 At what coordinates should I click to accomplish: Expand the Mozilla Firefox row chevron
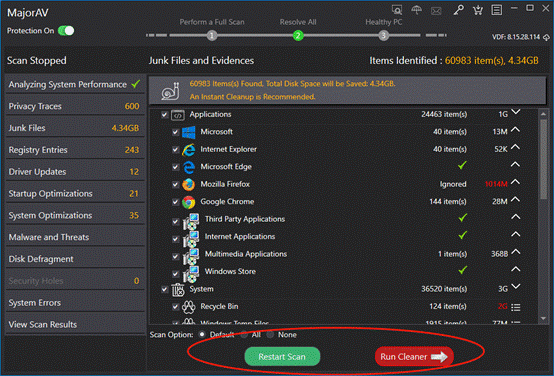515,182
